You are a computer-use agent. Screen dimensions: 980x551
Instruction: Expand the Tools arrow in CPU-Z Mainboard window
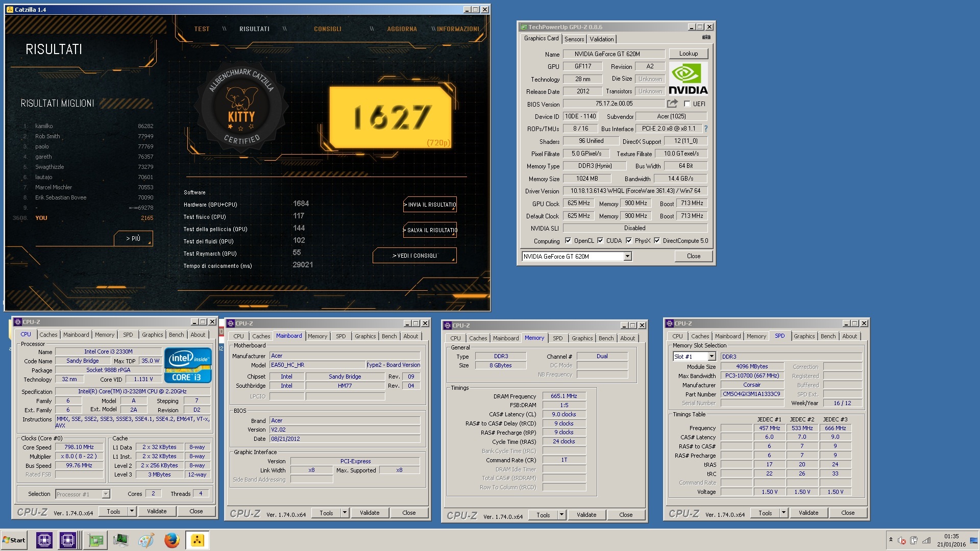(345, 513)
